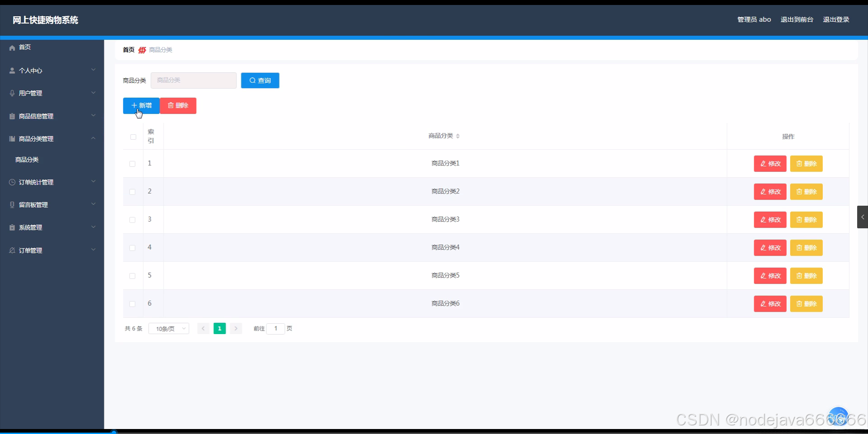Delete 商品分类4 with yellow 删除 button
Image resolution: width=868 pixels, height=434 pixels.
coord(807,248)
